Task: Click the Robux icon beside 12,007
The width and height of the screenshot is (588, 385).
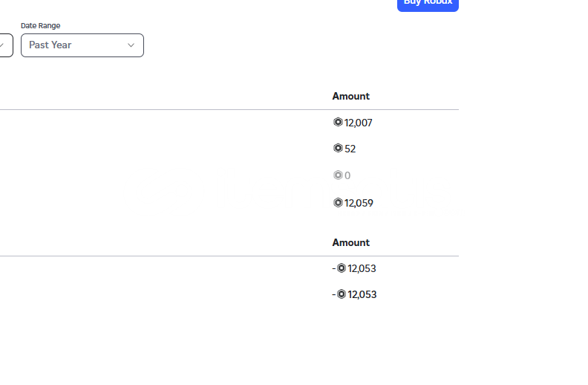Action: pos(338,123)
